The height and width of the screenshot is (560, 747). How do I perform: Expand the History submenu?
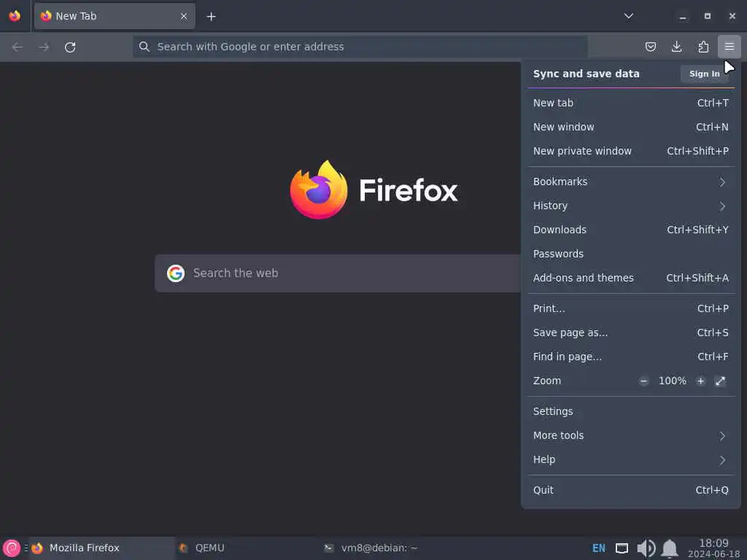(631, 206)
